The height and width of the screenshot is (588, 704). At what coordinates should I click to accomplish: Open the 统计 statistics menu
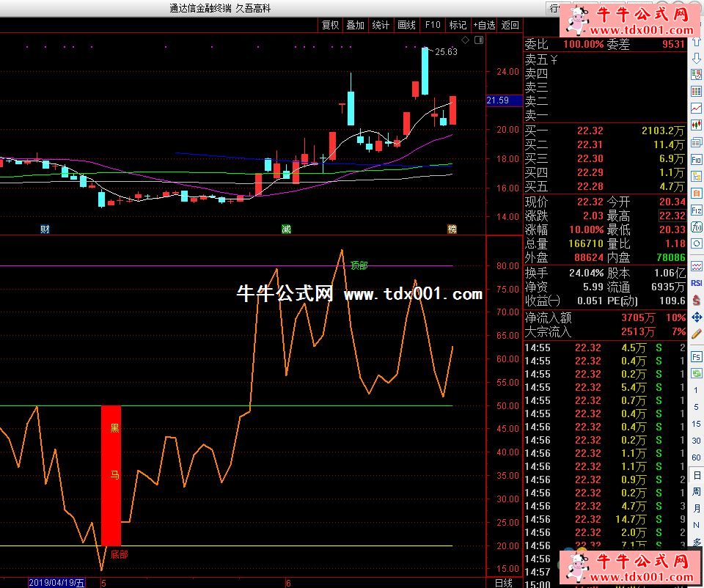pos(381,25)
